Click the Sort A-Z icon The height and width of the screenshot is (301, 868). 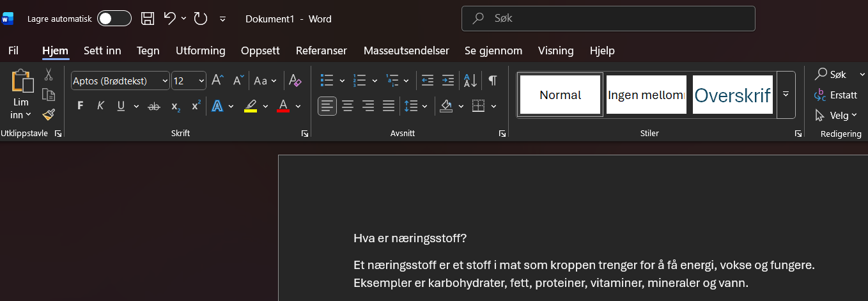tap(470, 81)
